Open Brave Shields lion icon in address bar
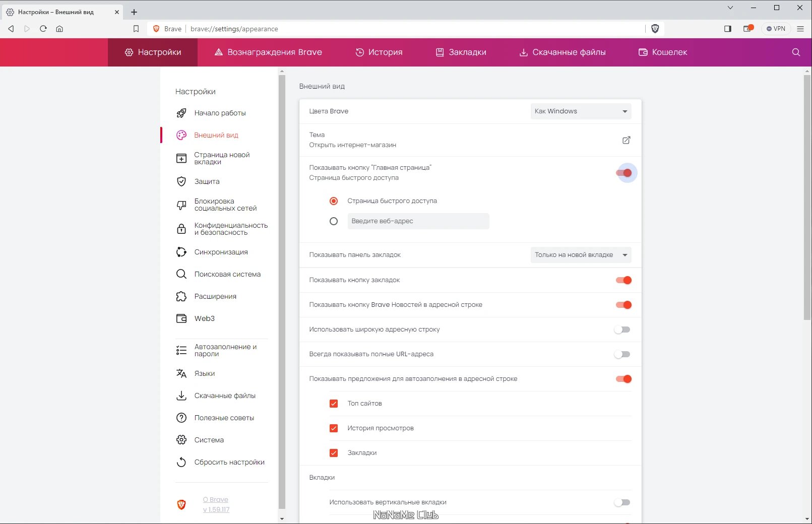The image size is (812, 524). 655,29
